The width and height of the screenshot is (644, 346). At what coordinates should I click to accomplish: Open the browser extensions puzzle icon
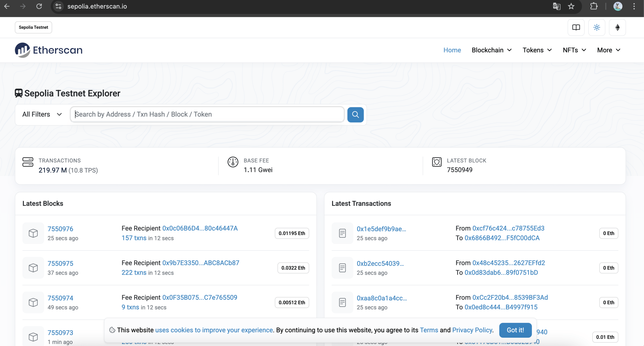[x=594, y=6]
